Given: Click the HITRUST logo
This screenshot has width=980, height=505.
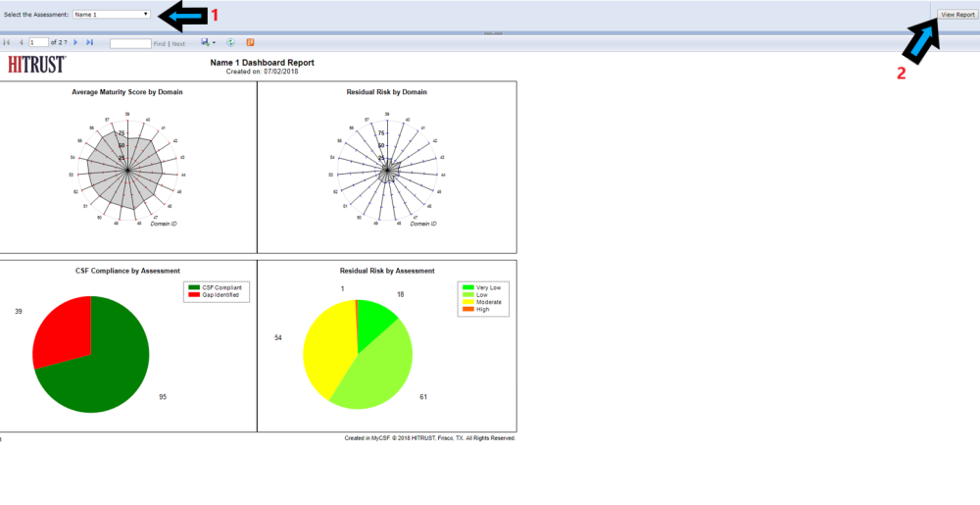Looking at the screenshot, I should (37, 65).
